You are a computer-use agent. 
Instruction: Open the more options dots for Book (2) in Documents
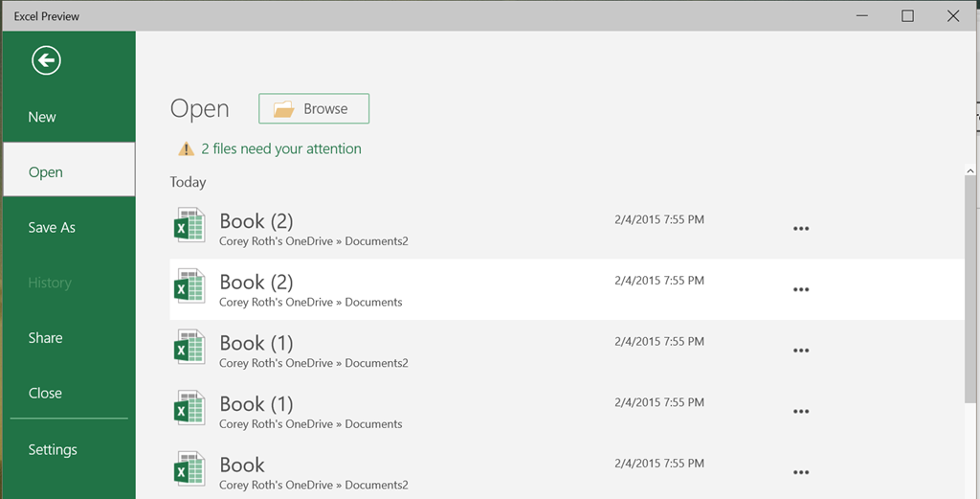point(801,289)
